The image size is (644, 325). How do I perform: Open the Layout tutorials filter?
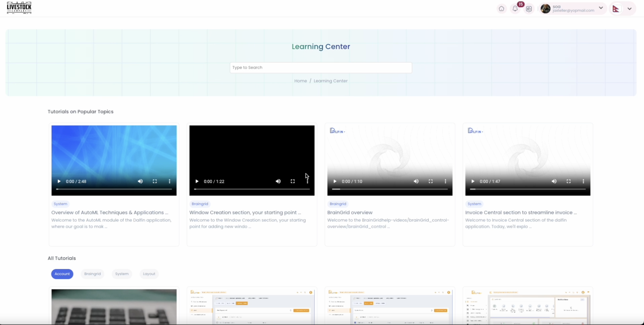[x=149, y=274]
